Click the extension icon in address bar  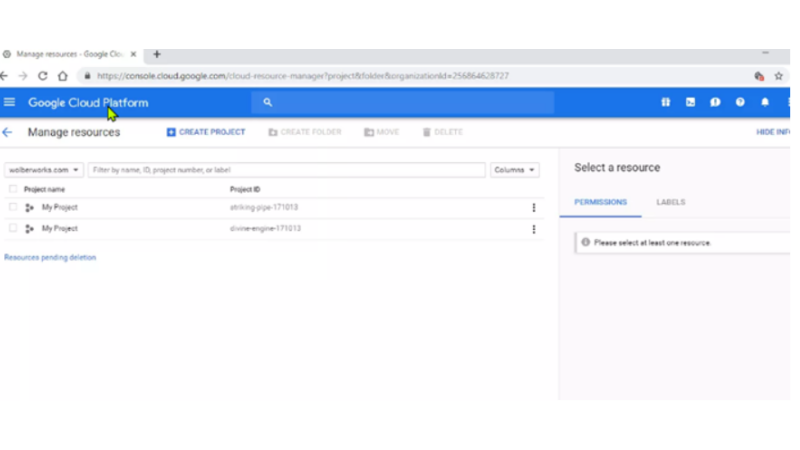(x=759, y=76)
